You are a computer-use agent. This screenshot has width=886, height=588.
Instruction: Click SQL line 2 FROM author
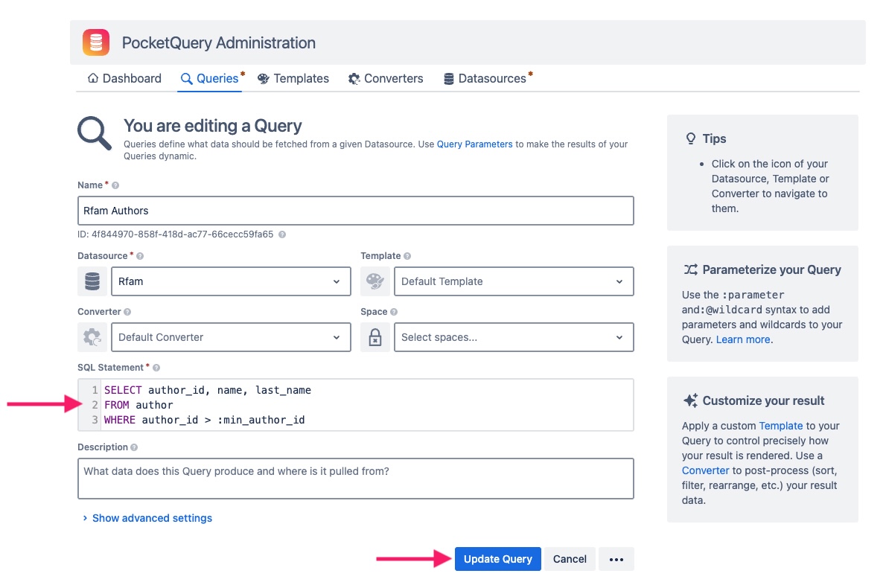click(138, 405)
